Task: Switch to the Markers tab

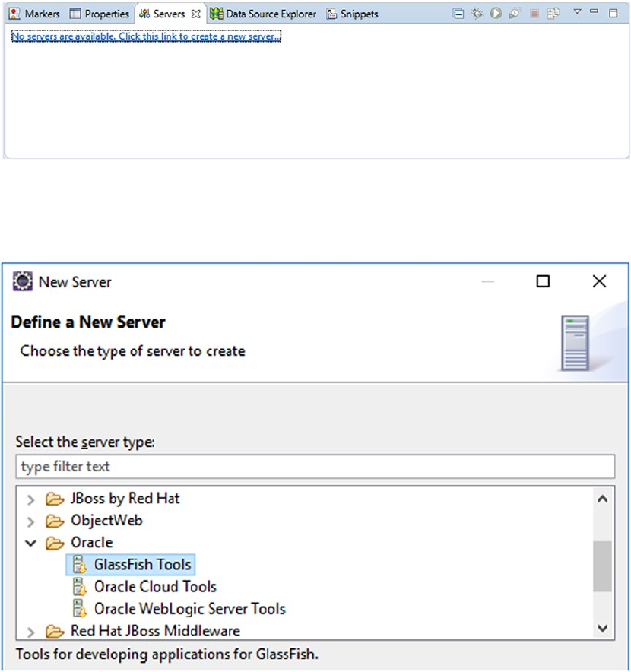Action: coord(34,14)
